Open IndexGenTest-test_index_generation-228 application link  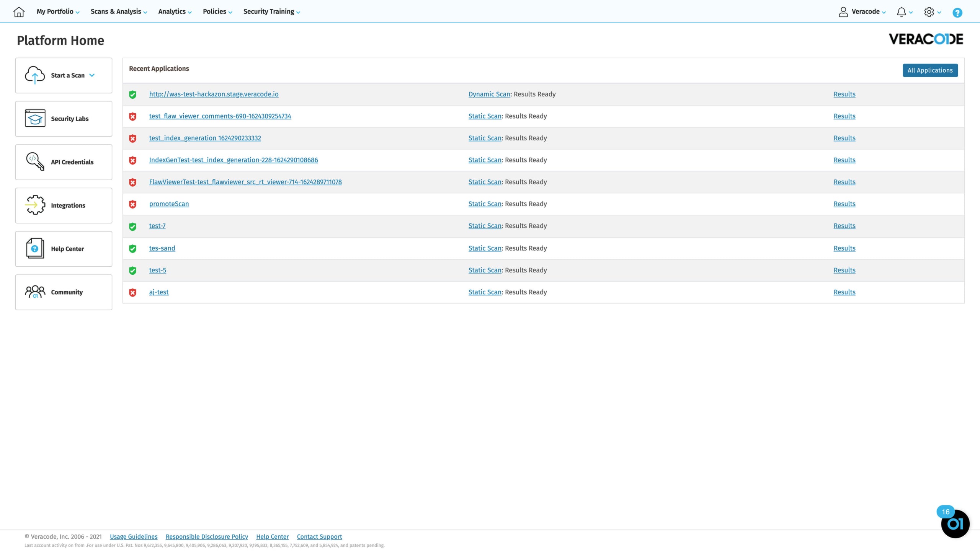click(234, 160)
